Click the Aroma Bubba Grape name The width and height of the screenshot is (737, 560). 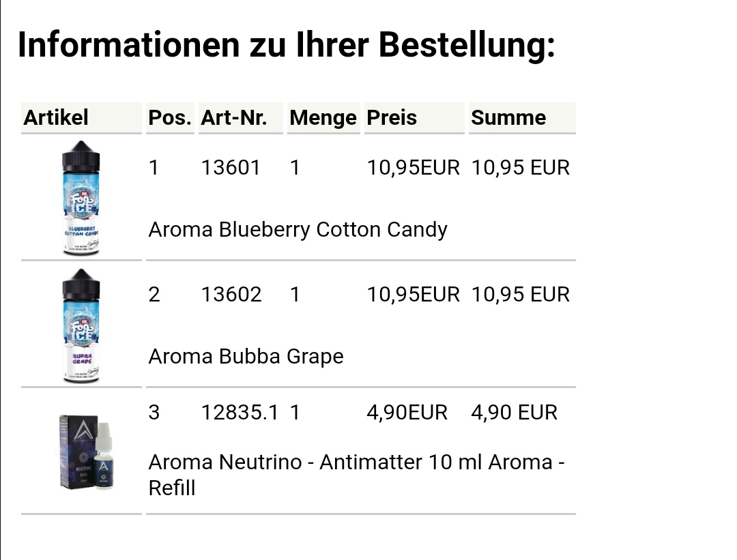246,357
